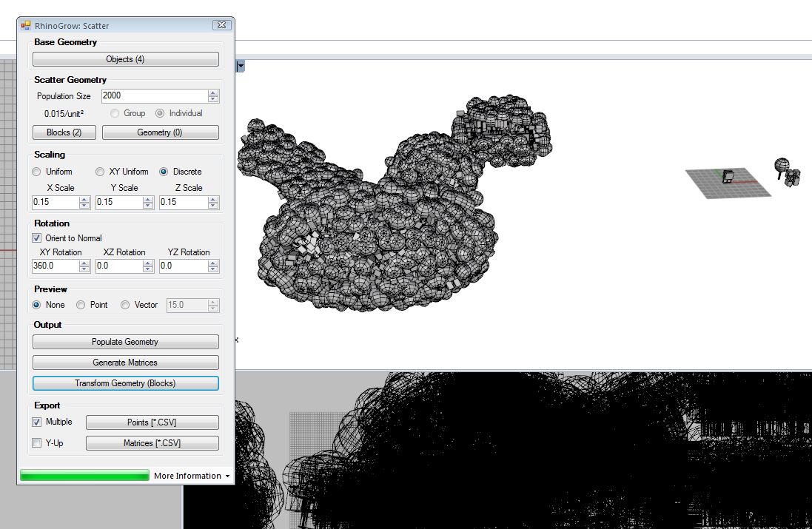Image resolution: width=812 pixels, height=529 pixels.
Task: Toggle Orient to Normal checkbox
Action: coord(37,238)
